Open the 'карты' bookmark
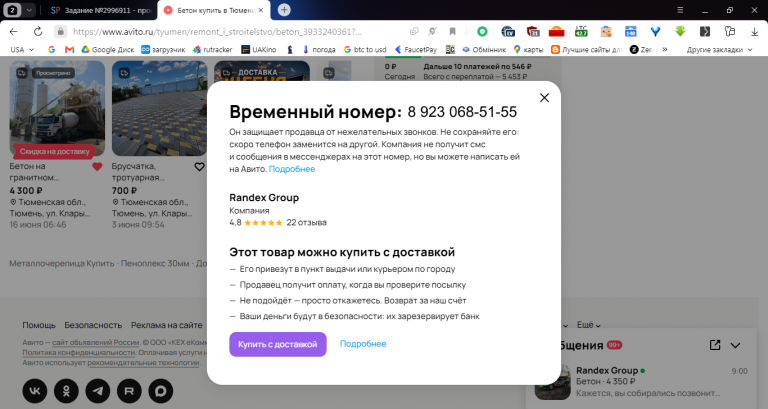768x409 pixels. tap(528, 49)
